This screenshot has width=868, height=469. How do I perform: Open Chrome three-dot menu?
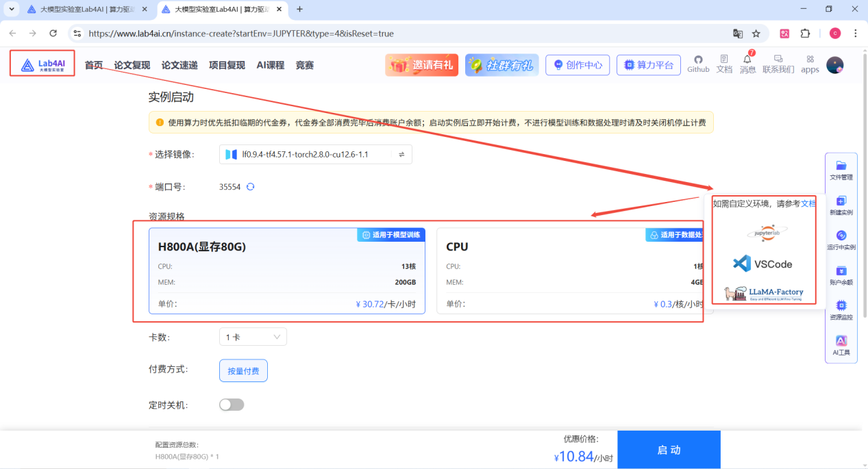pyautogui.click(x=856, y=33)
